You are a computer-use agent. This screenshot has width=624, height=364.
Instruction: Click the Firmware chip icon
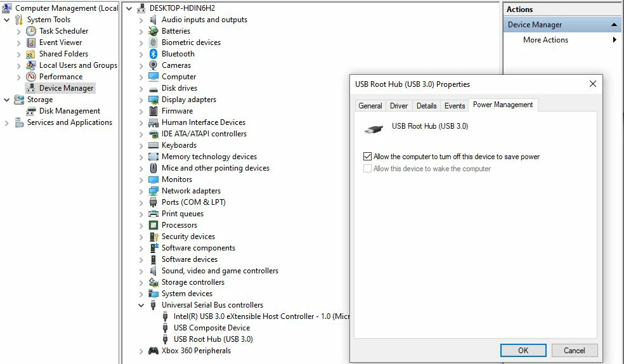153,111
